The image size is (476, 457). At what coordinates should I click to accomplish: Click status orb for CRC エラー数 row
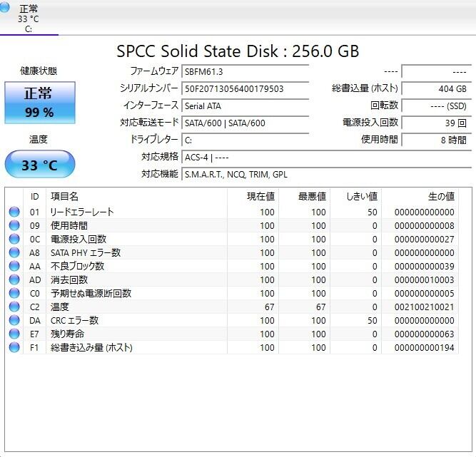click(x=14, y=320)
